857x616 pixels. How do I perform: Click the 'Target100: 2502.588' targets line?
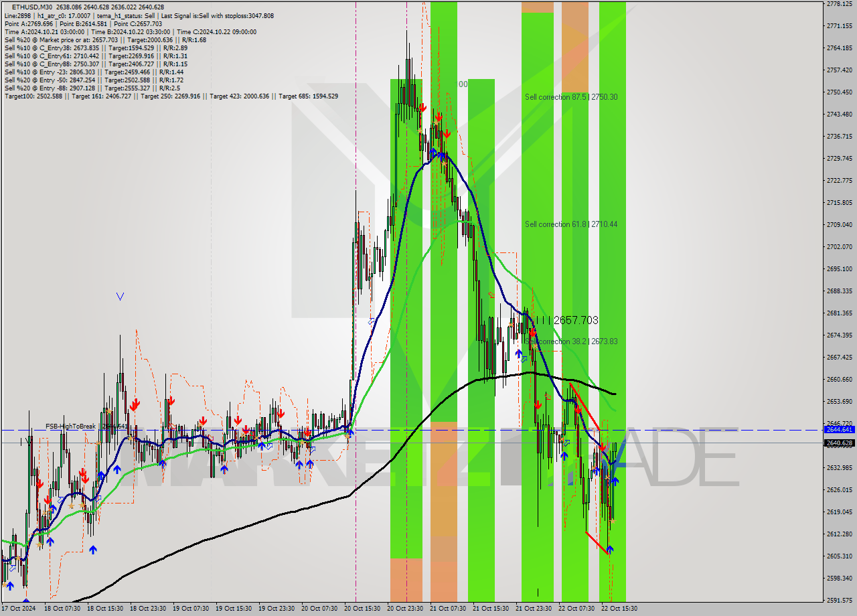coord(171,96)
